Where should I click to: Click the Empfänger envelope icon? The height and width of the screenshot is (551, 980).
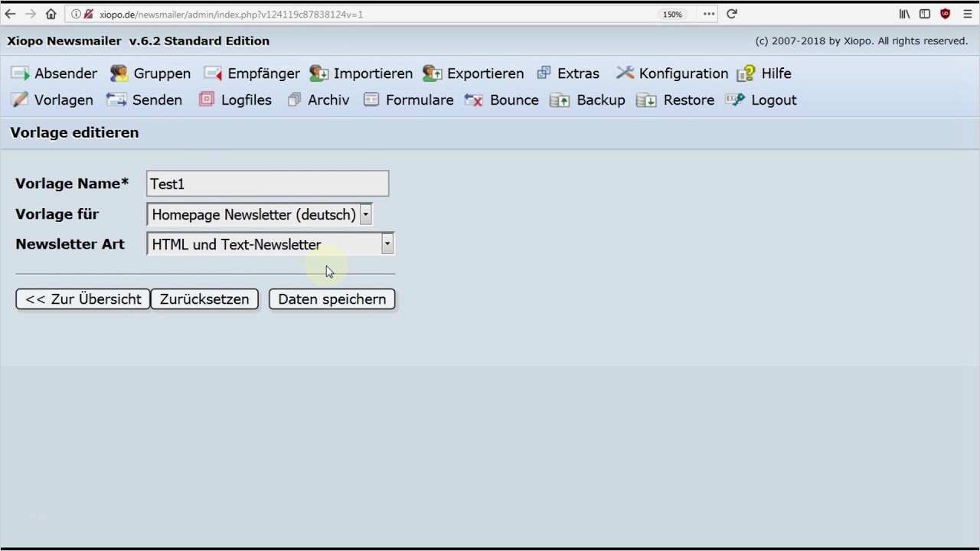pos(213,73)
